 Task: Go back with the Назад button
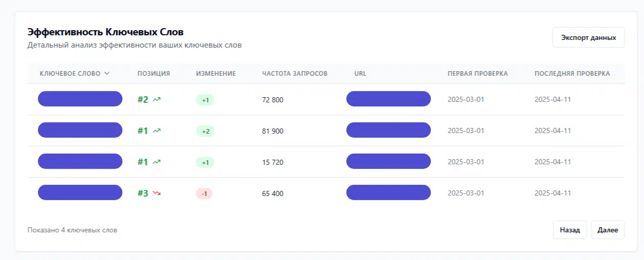click(570, 230)
